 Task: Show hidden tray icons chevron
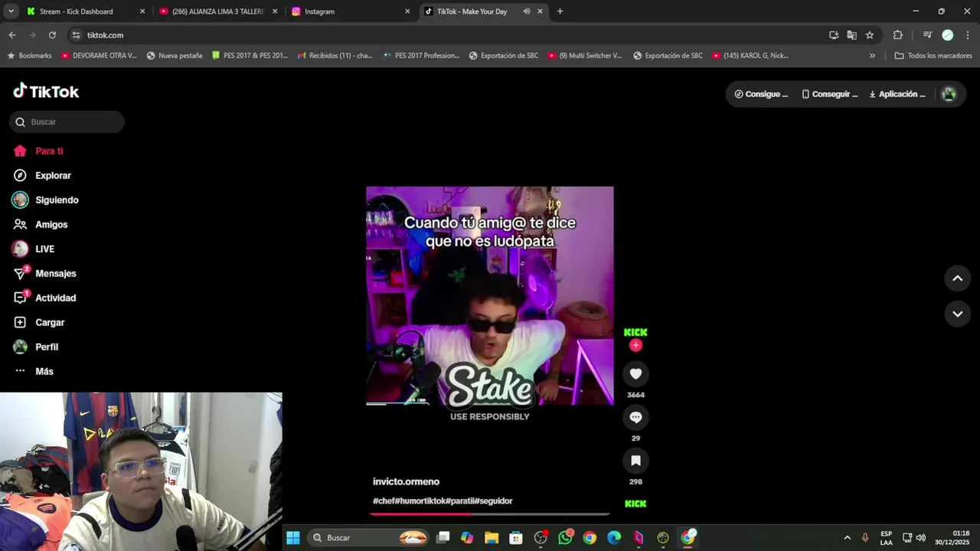point(847,538)
